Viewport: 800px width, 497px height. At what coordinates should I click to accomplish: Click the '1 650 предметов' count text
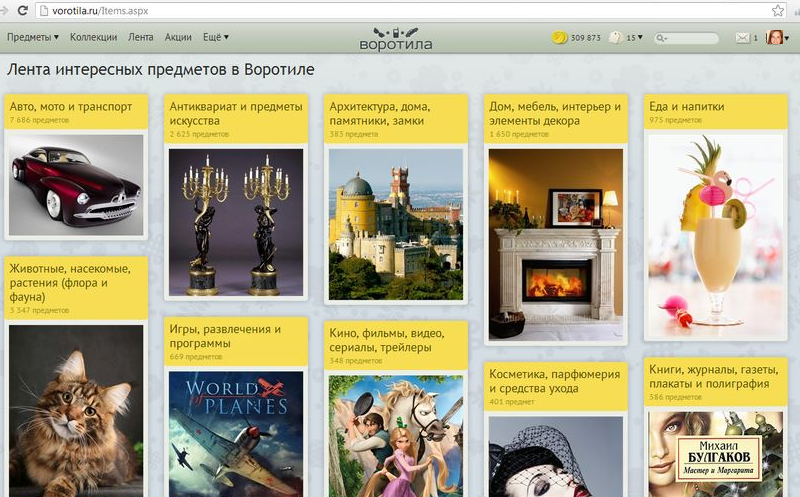[519, 134]
